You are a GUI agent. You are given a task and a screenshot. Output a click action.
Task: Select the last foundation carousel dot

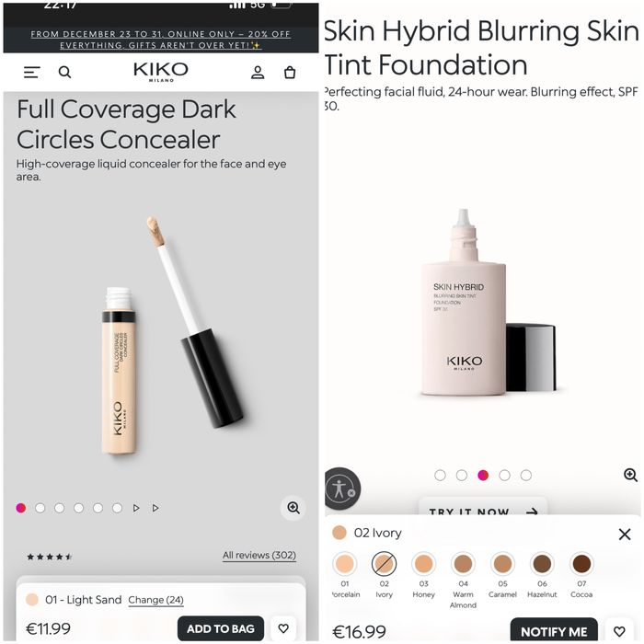click(x=526, y=476)
